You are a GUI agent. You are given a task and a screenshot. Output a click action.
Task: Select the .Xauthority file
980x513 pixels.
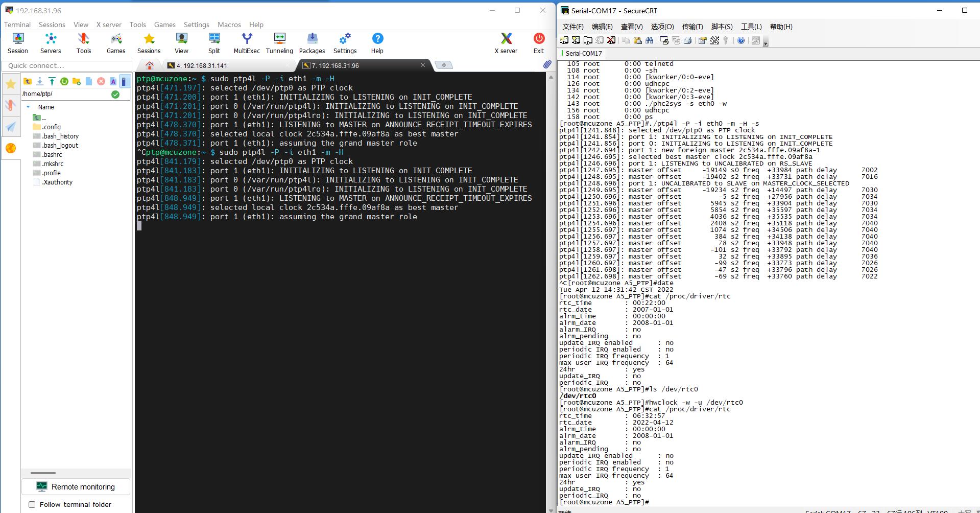point(53,182)
